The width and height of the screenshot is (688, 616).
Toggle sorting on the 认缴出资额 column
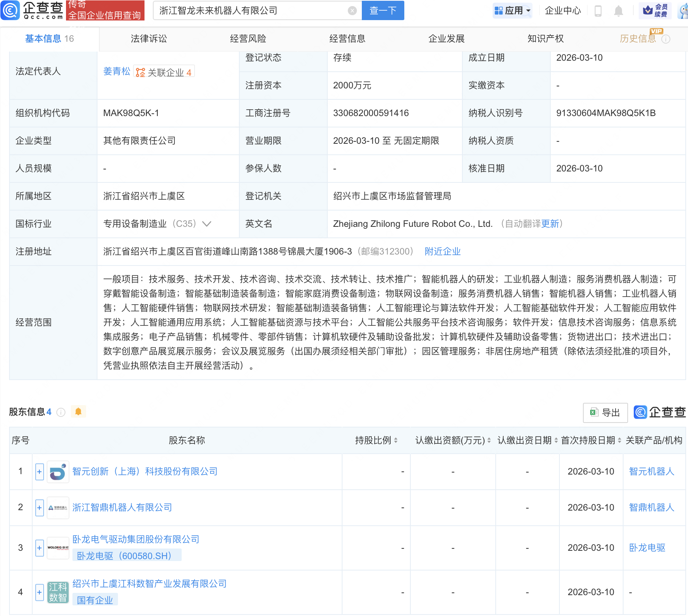(x=489, y=440)
